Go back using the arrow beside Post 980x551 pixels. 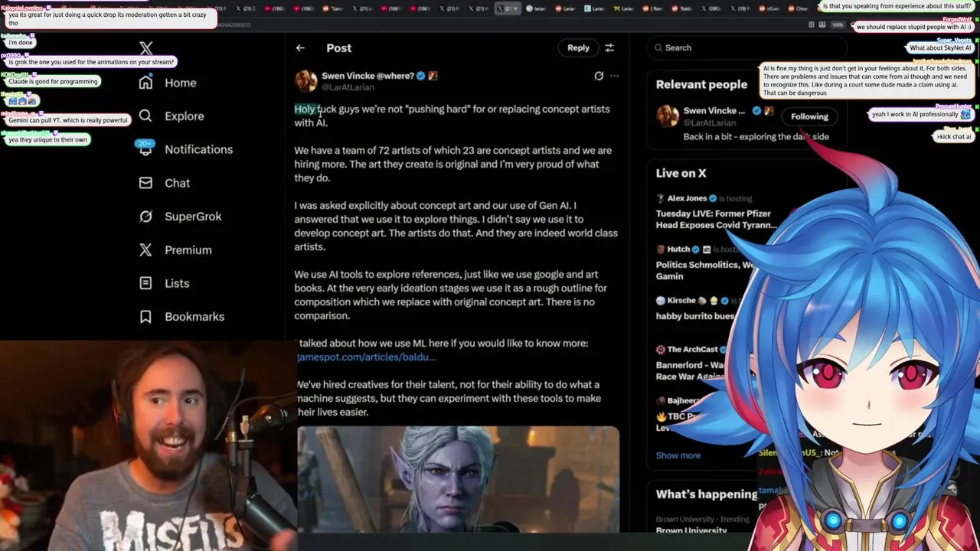click(300, 47)
